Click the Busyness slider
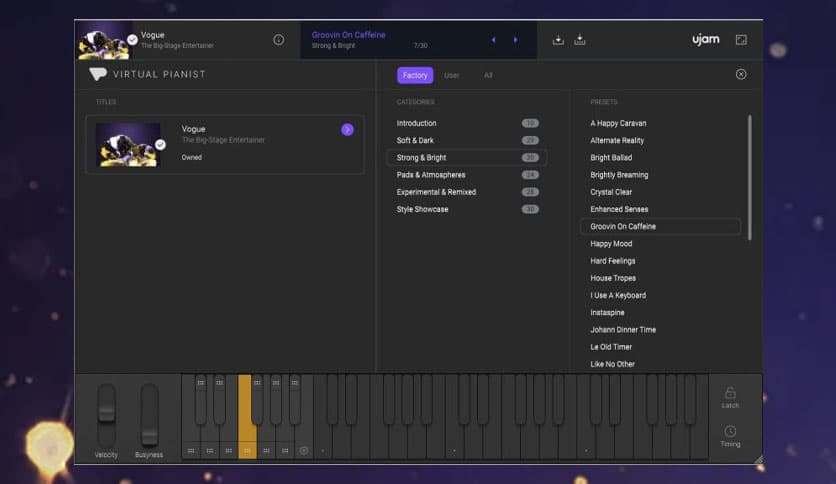The height and width of the screenshot is (484, 836). pyautogui.click(x=149, y=415)
